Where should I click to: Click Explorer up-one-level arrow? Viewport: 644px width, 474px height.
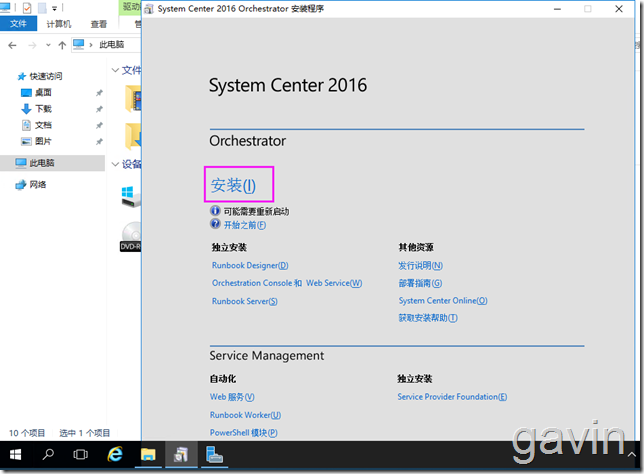tap(62, 45)
